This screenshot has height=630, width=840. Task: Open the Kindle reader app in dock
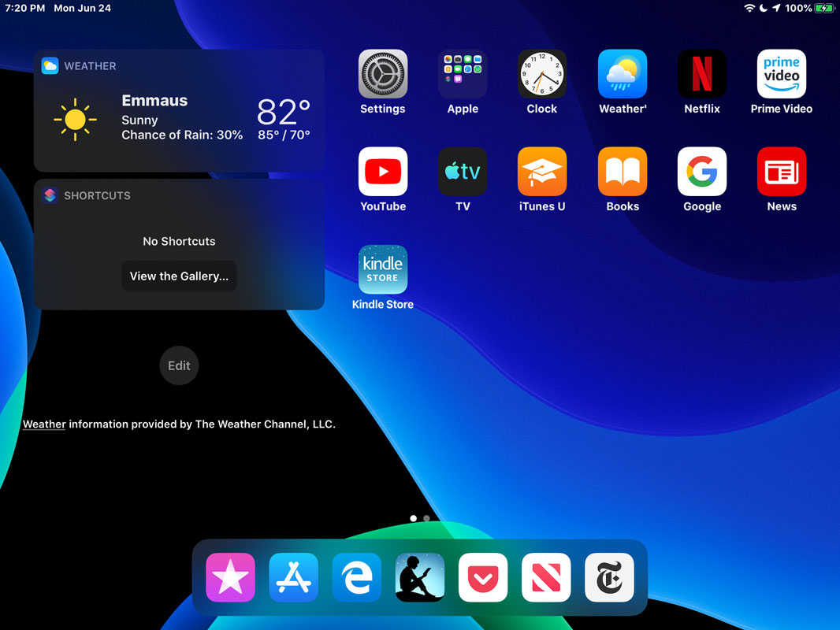(x=420, y=577)
